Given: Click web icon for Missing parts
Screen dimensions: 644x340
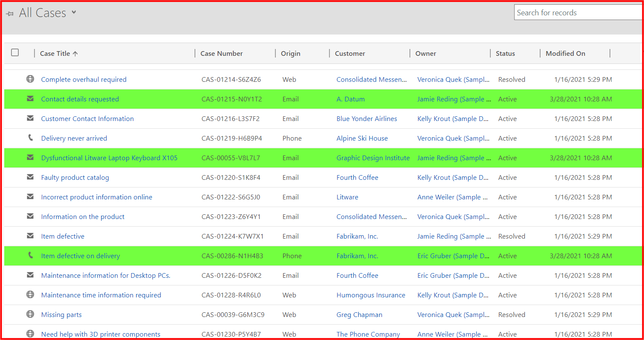Looking at the screenshot, I should [x=30, y=314].
